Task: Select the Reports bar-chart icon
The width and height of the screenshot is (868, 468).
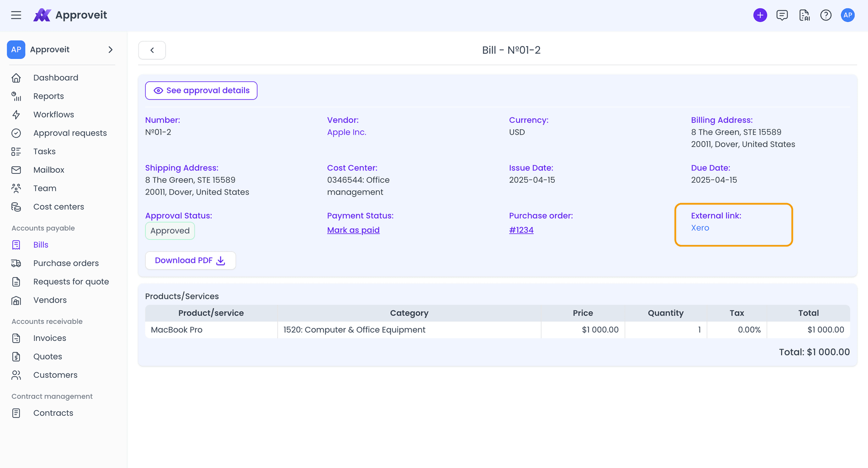Action: [x=16, y=96]
